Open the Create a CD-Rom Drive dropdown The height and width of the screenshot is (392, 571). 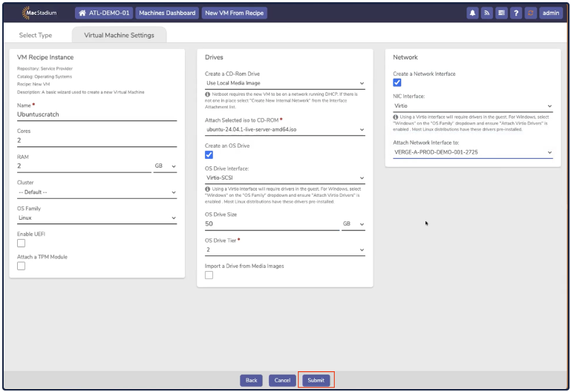[285, 83]
